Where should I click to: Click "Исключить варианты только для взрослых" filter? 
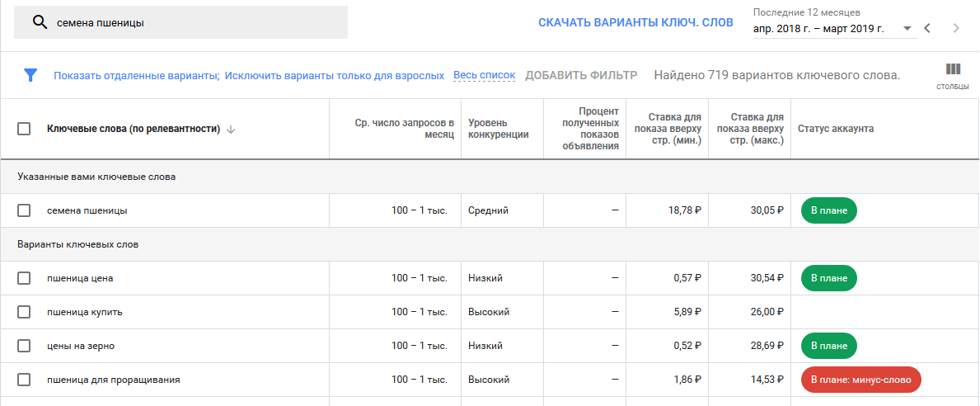coord(335,76)
